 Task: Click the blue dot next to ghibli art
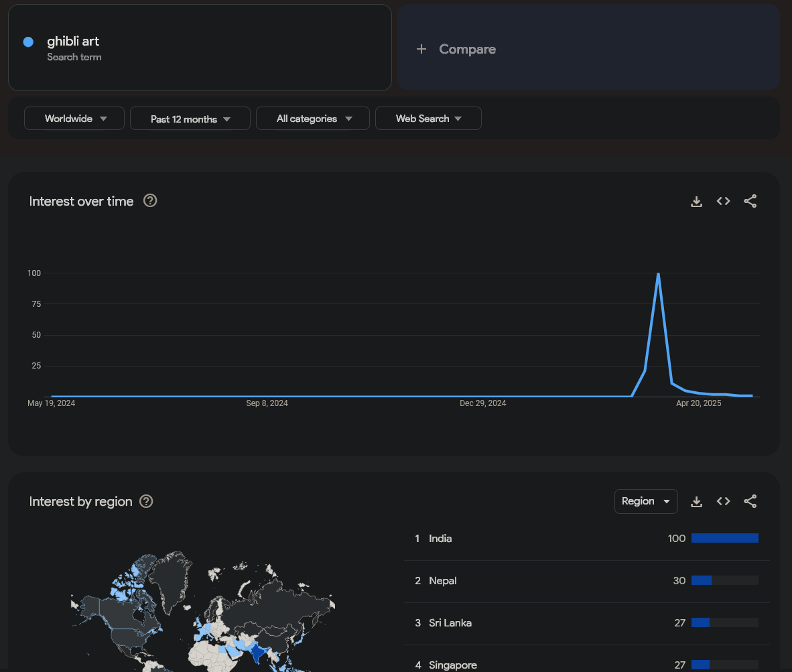pos(28,42)
